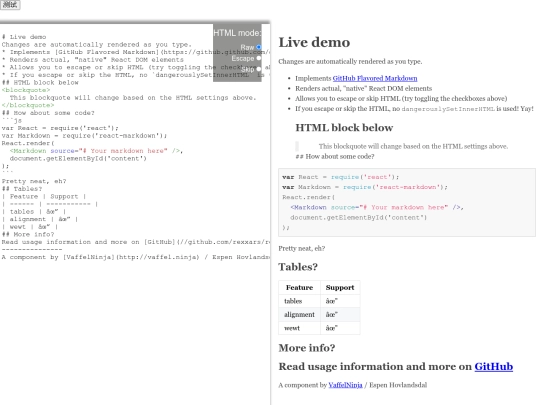Click the 'tables' table cell
The image size is (540, 405).
(299, 301)
